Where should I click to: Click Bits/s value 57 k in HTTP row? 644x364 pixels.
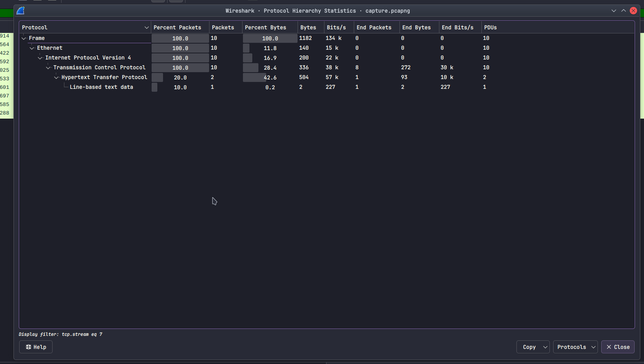pos(332,77)
